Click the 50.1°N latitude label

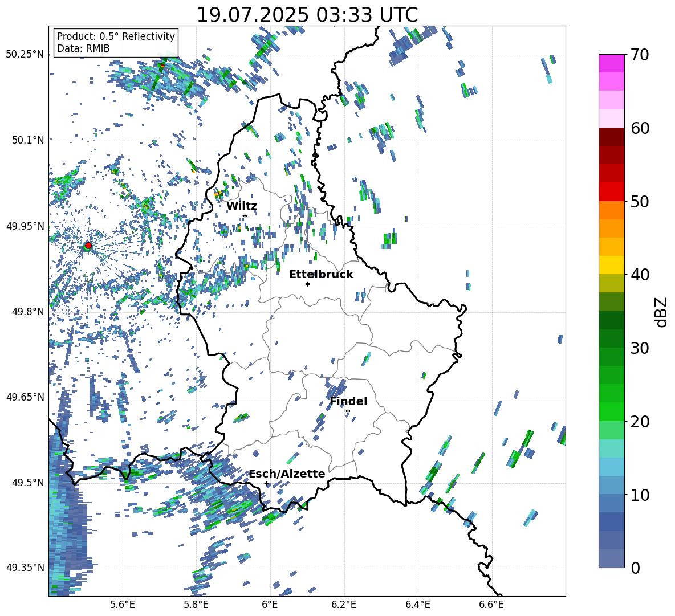(x=28, y=140)
